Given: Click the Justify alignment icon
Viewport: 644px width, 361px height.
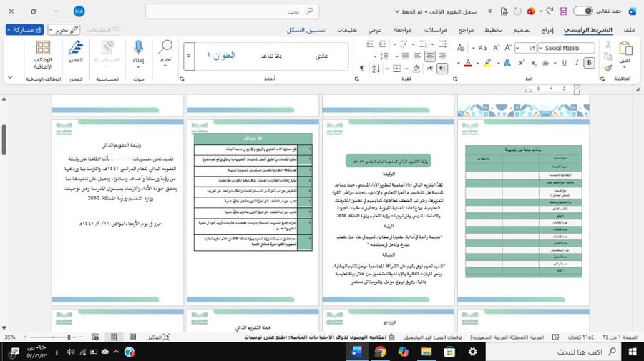Looking at the screenshot, I should [x=406, y=56].
